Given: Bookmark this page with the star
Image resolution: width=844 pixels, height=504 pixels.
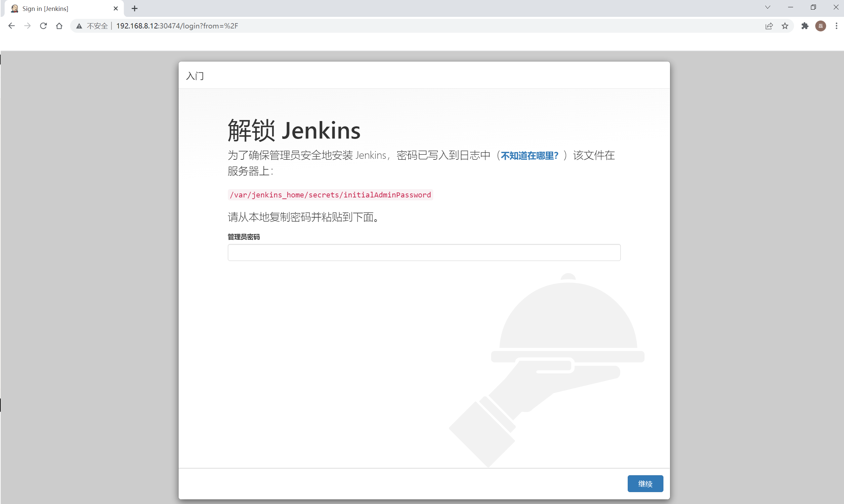Looking at the screenshot, I should 785,26.
